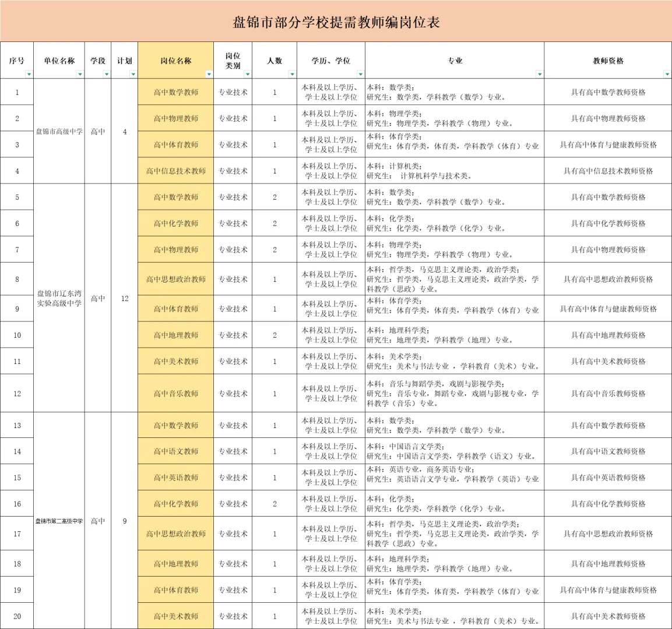Select the 具有高中音乐教师资格 cell
This screenshot has height=629, width=672.
pyautogui.click(x=608, y=394)
